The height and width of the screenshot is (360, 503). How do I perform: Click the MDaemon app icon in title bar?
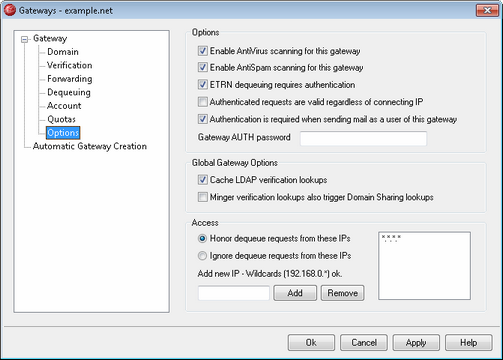(x=10, y=10)
